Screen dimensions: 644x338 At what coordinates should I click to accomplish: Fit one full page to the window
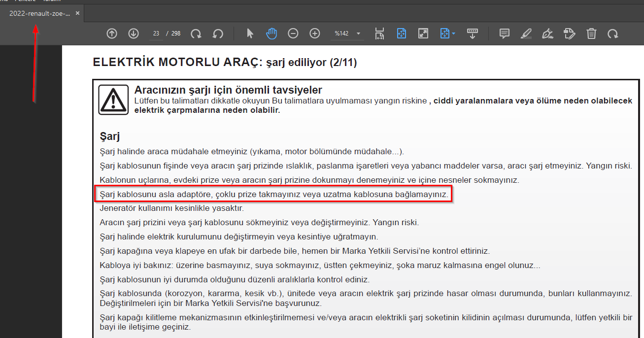click(x=402, y=34)
